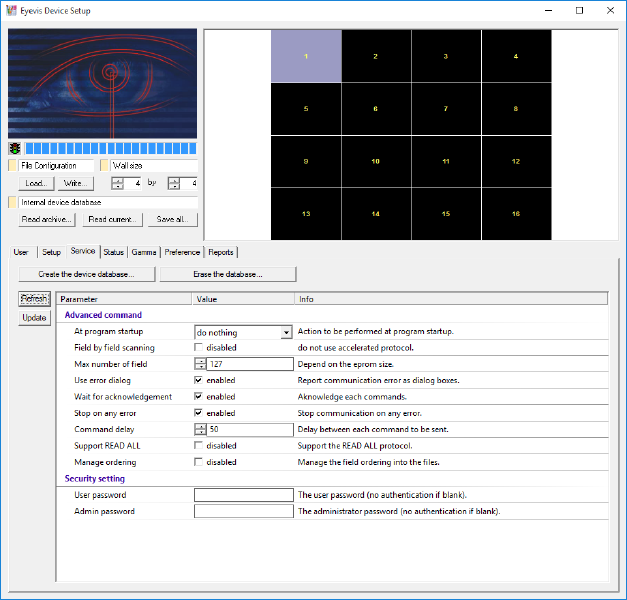Adjust the Command delay stepper
Screen dimensions: 627x600
click(200, 429)
